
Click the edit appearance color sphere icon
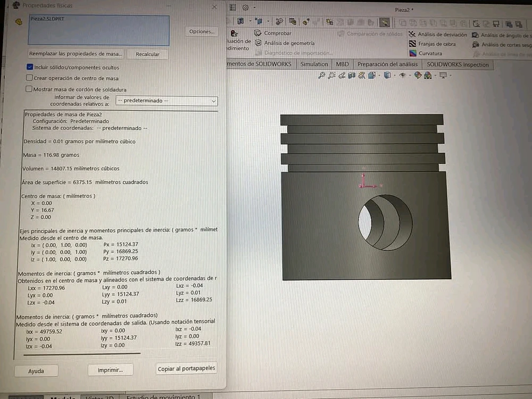pos(418,76)
